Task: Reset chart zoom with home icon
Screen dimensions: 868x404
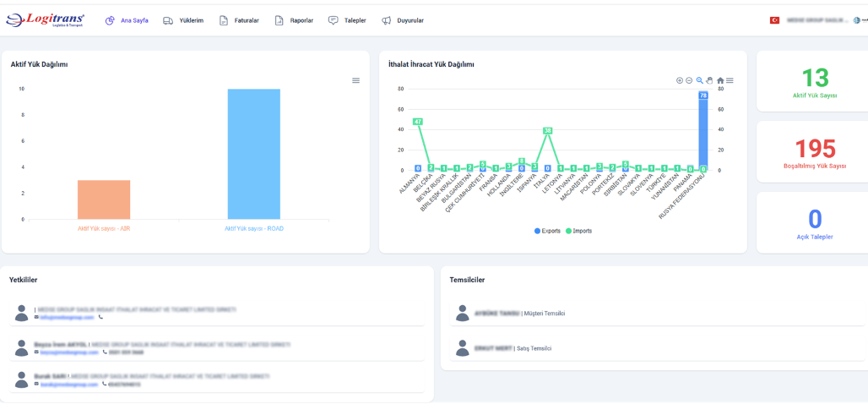Action: click(x=720, y=81)
